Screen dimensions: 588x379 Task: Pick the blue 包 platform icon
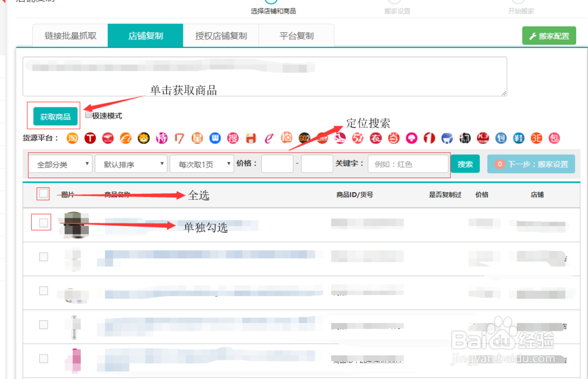click(500, 138)
